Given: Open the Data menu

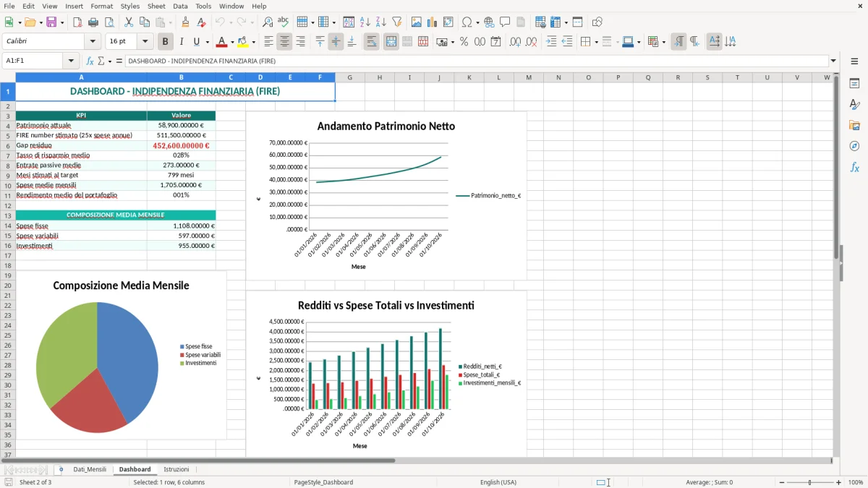Looking at the screenshot, I should (x=180, y=6).
